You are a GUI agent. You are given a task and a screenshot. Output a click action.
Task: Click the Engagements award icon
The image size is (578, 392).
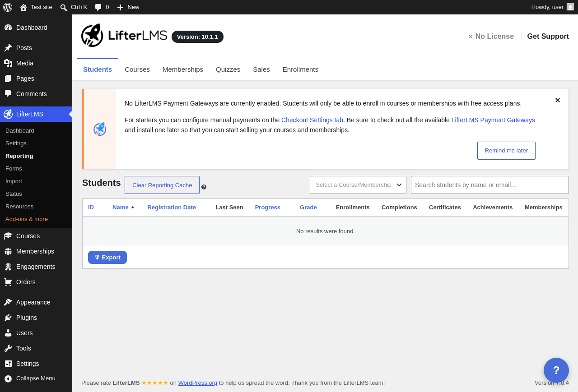8,267
